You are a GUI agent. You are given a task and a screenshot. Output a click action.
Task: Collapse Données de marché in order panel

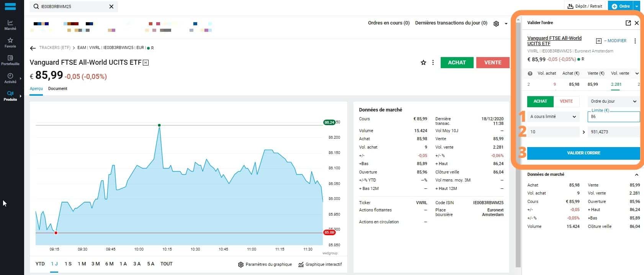tap(637, 175)
